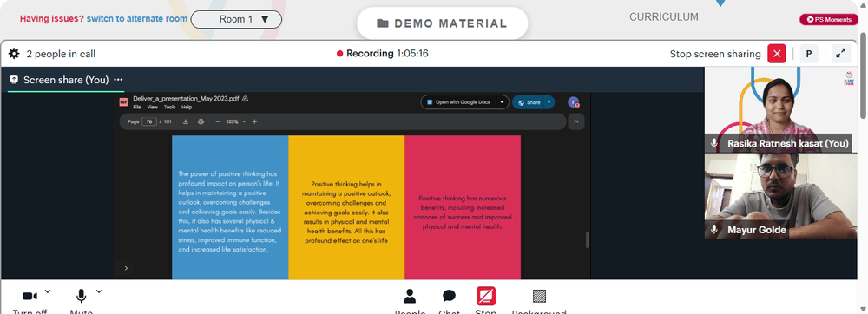The height and width of the screenshot is (314, 868).
Task: Open the View menu in PDF viewer
Action: point(152,108)
